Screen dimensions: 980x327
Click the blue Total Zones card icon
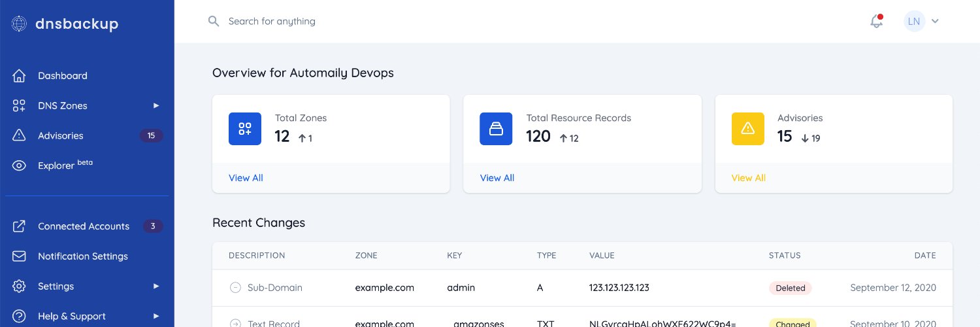[x=245, y=128]
